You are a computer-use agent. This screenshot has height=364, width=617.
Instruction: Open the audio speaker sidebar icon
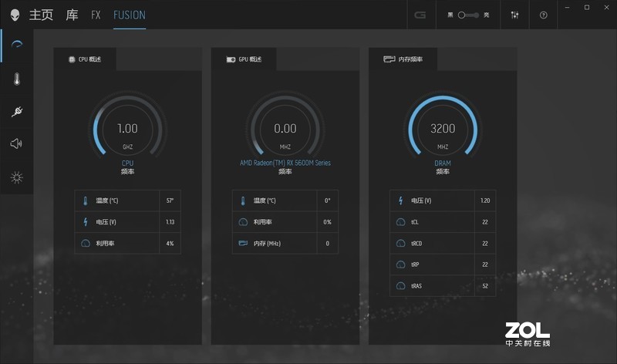click(16, 143)
